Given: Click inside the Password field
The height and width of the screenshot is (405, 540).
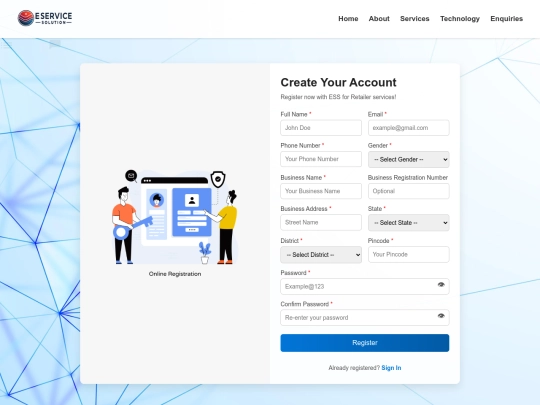Looking at the screenshot, I should point(365,287).
